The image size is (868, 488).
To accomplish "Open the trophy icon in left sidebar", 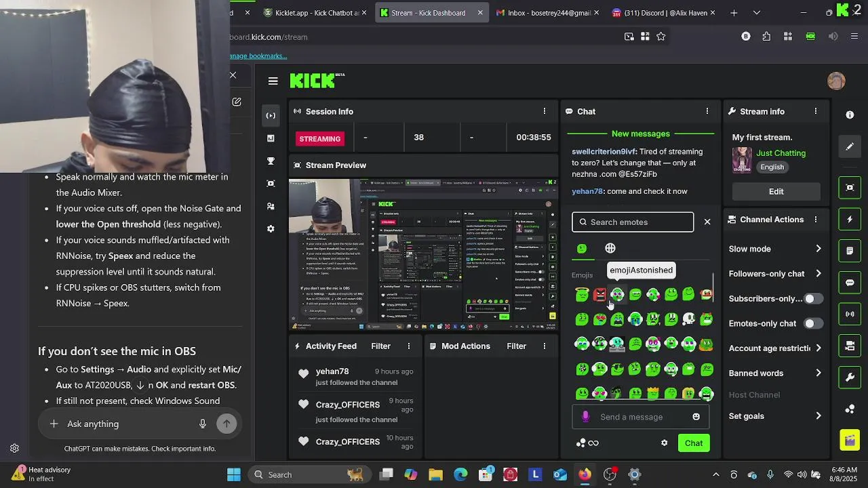I will (271, 161).
